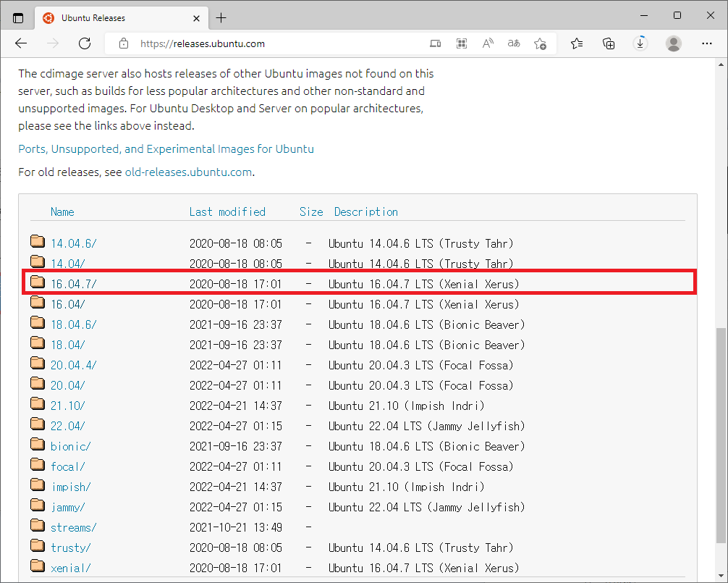Click text "Ubuntu 22.04 LTS (Jammy Jellyfish)" in 22.04/ row

tap(427, 427)
